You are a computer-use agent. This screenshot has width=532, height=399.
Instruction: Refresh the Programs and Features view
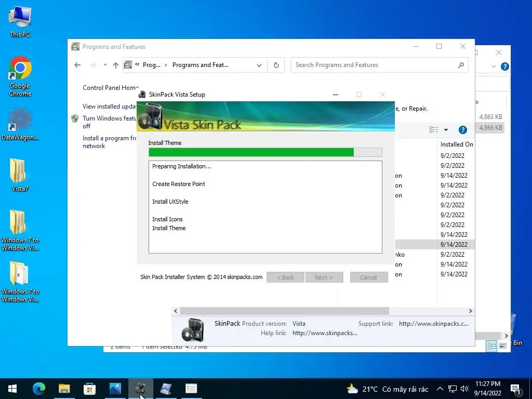(x=276, y=65)
